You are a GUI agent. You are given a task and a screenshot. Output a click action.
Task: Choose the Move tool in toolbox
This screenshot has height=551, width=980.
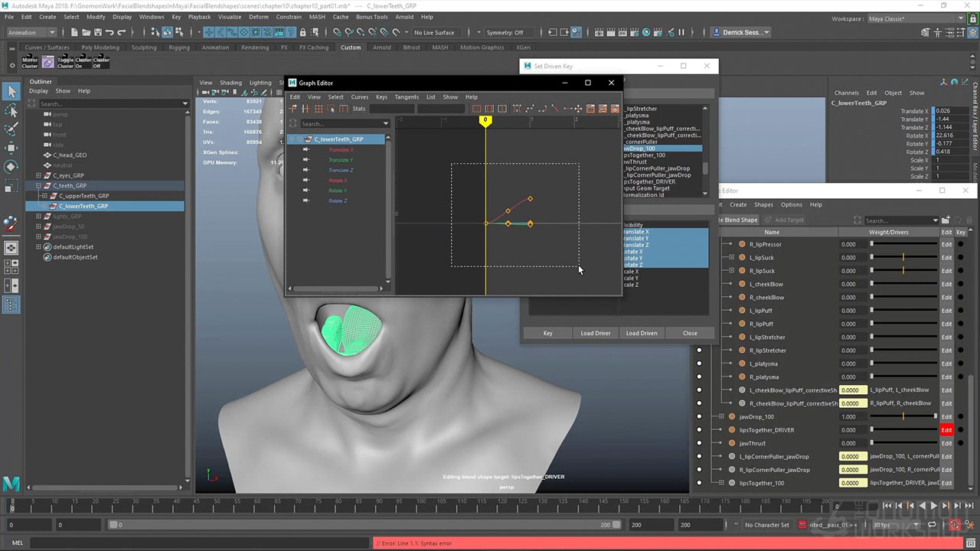(x=11, y=148)
